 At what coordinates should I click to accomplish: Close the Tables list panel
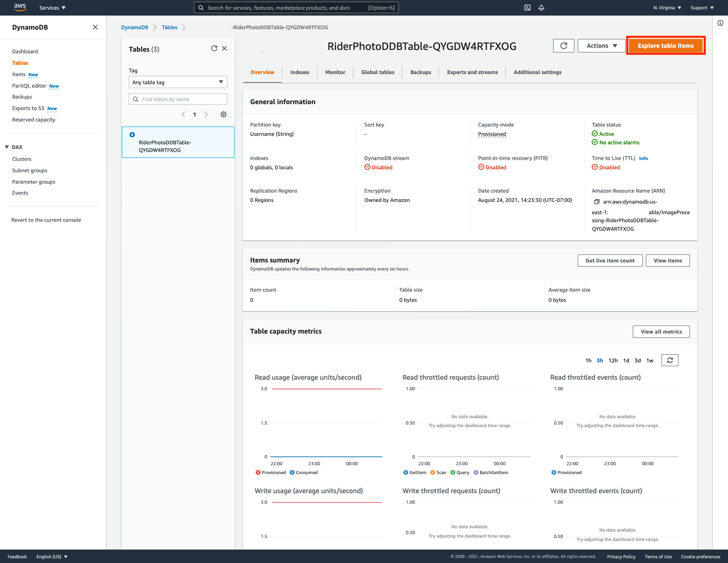(x=225, y=48)
